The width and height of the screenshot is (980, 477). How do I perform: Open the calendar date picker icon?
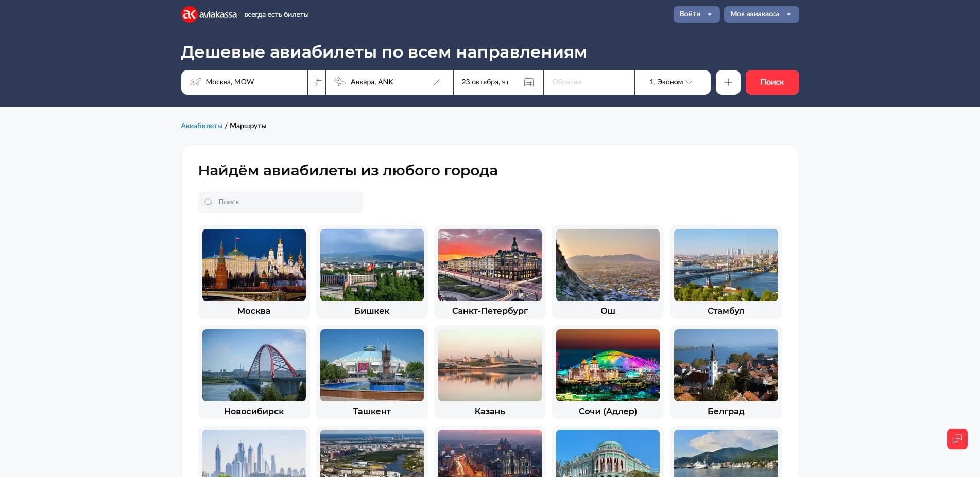528,82
